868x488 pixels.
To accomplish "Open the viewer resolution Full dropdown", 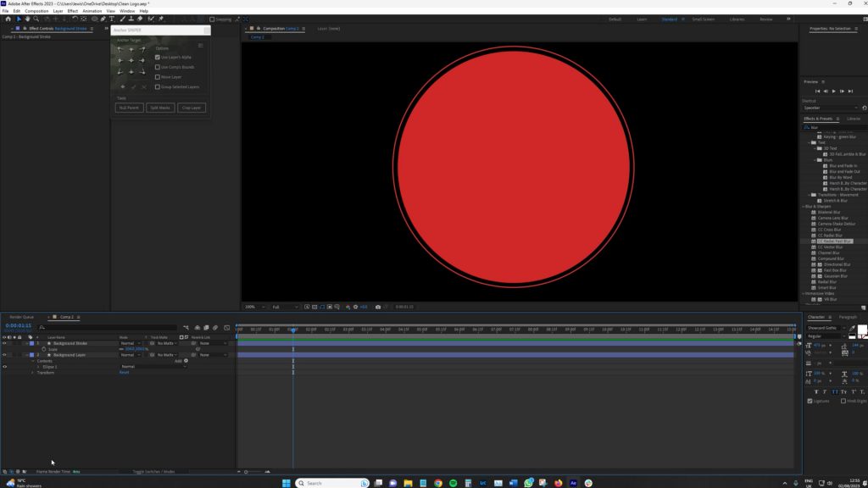I will tap(285, 307).
